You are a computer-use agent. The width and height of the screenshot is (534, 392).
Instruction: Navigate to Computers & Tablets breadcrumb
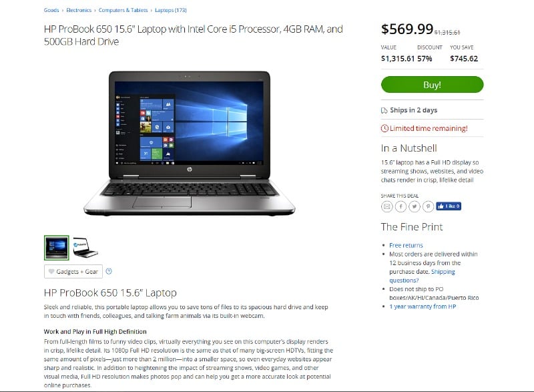pos(123,10)
